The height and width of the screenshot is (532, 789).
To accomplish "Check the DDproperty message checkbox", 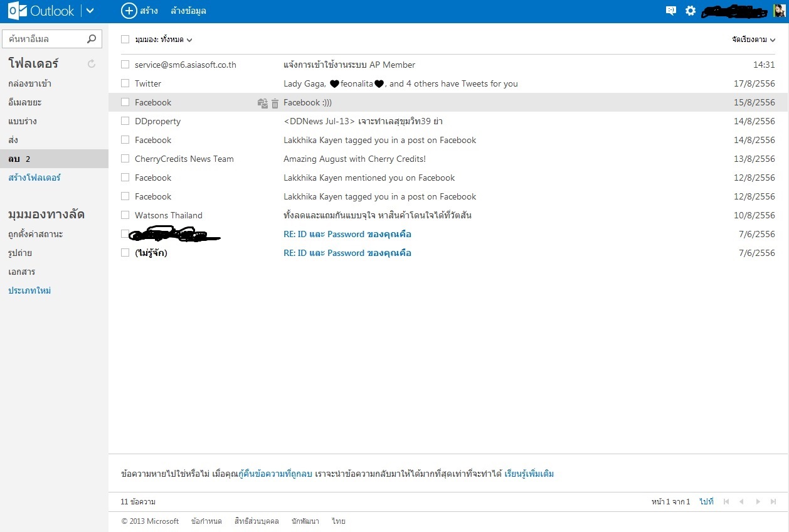I will pos(125,121).
